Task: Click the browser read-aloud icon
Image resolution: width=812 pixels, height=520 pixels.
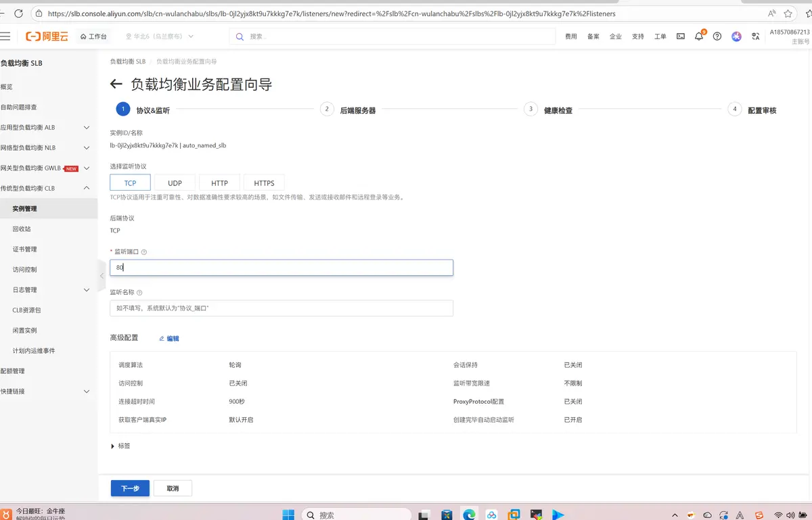Action: tap(772, 13)
